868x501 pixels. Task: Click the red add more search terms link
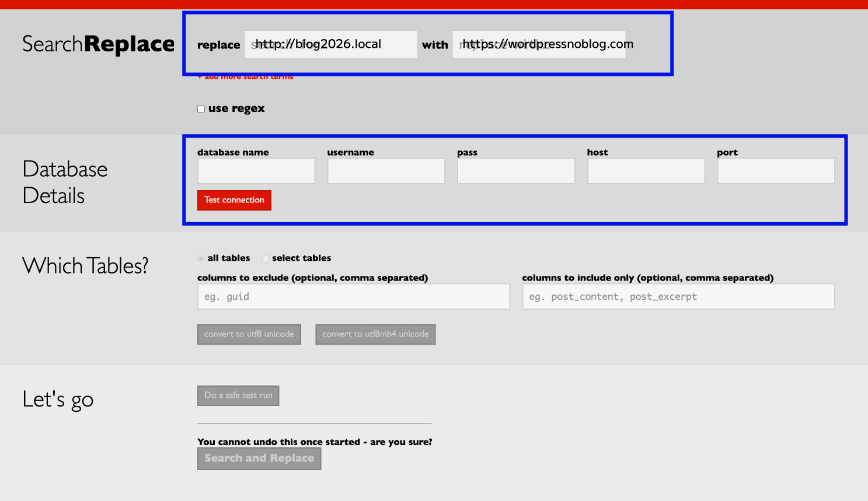246,77
